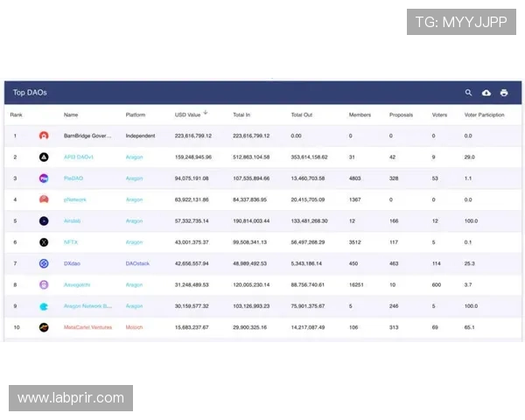Image resolution: width=525 pixels, height=420 pixels.
Task: Click the Proposals column header
Action: [401, 115]
